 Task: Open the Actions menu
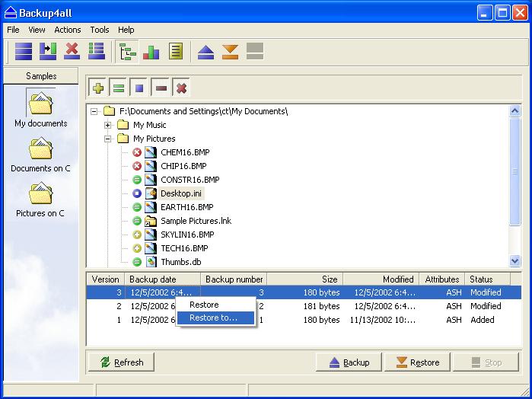pos(68,30)
